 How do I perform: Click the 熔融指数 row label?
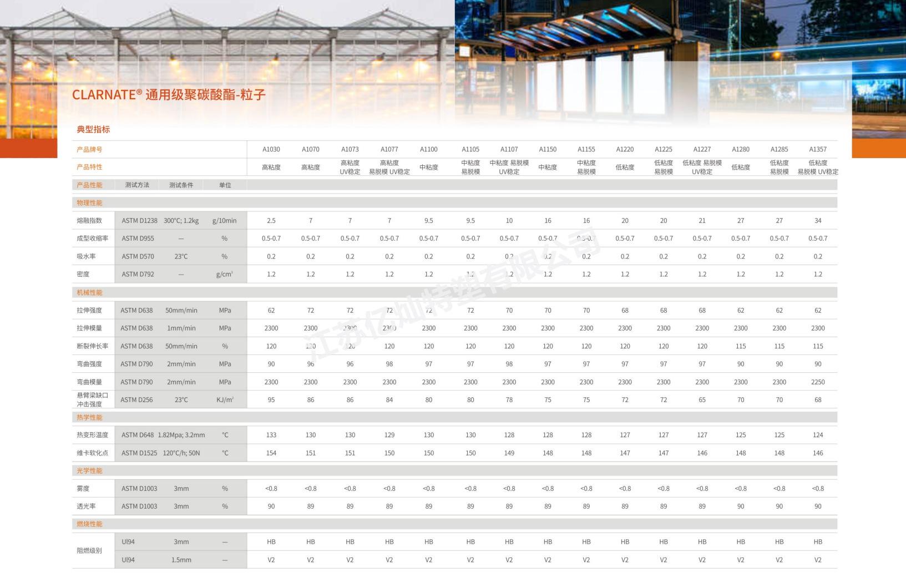coord(89,221)
